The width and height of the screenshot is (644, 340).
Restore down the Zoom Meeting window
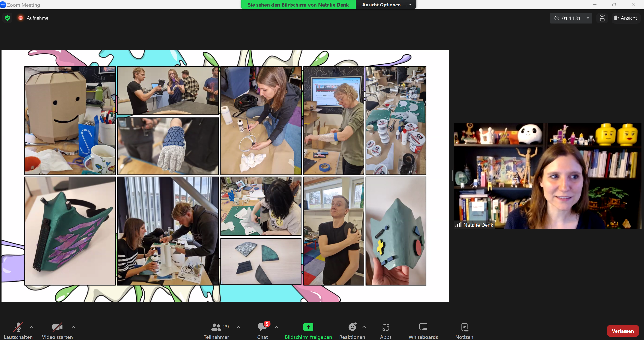tap(614, 5)
